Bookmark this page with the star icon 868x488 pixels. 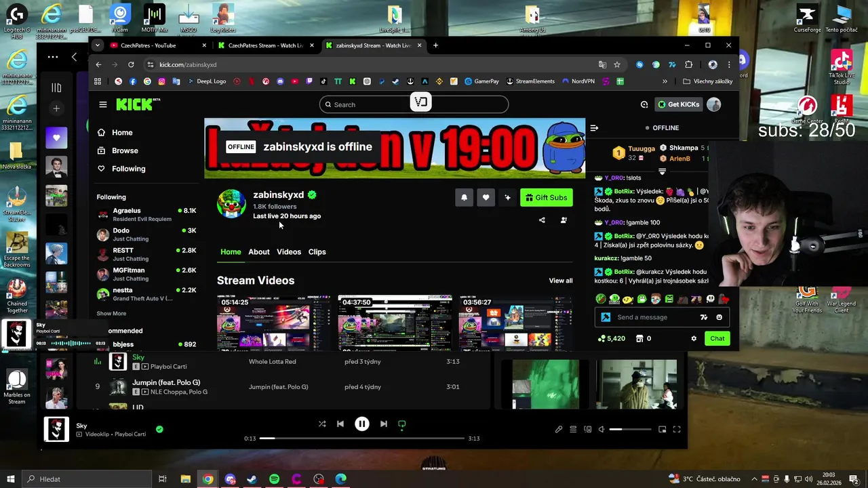tap(617, 64)
